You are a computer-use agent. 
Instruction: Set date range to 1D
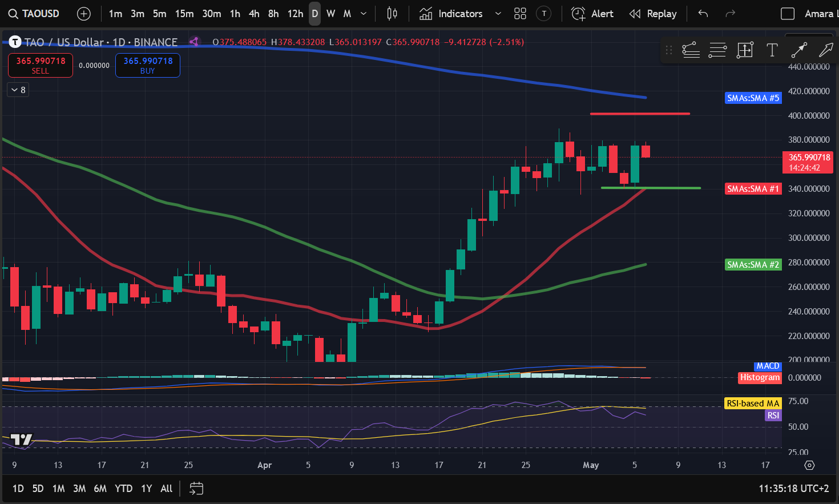click(x=18, y=489)
